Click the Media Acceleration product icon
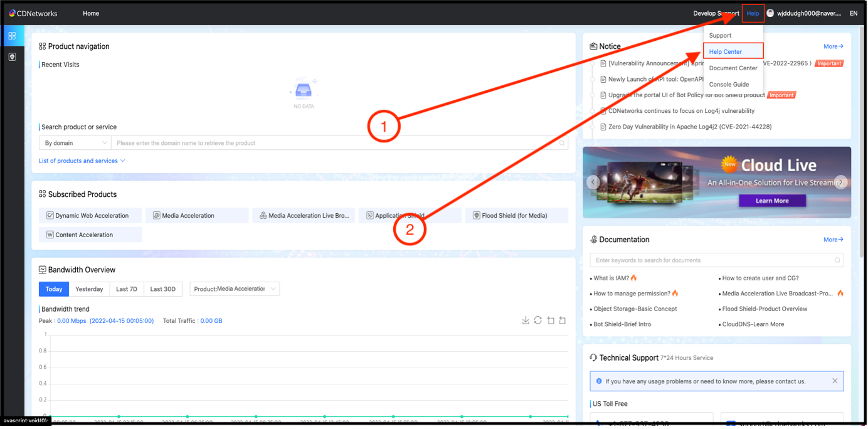This screenshot has height=429, width=868. tap(157, 215)
